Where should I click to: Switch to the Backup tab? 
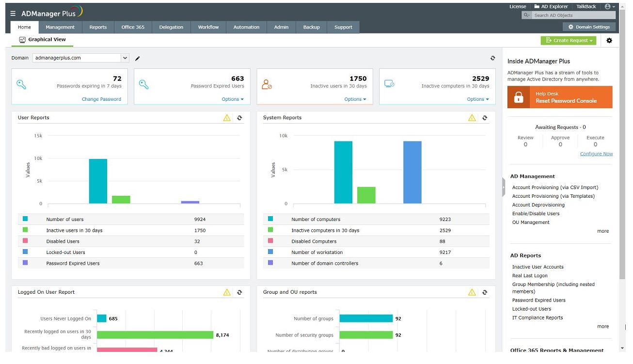pyautogui.click(x=311, y=27)
